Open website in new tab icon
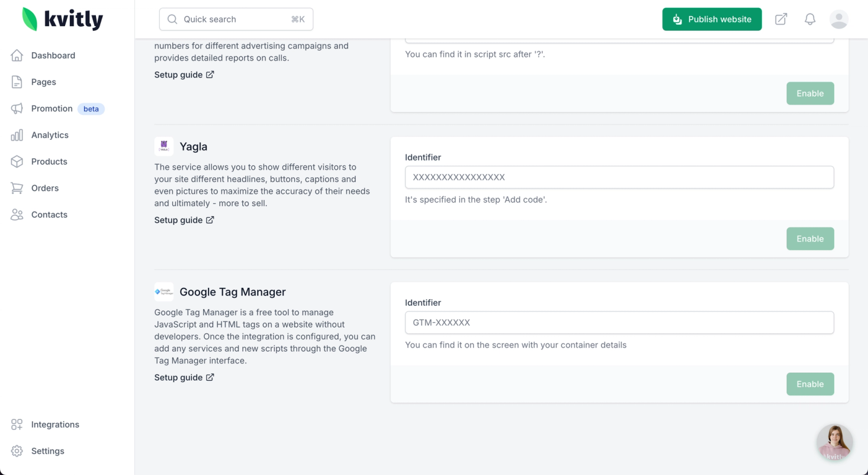Viewport: 868px width, 475px height. click(781, 19)
